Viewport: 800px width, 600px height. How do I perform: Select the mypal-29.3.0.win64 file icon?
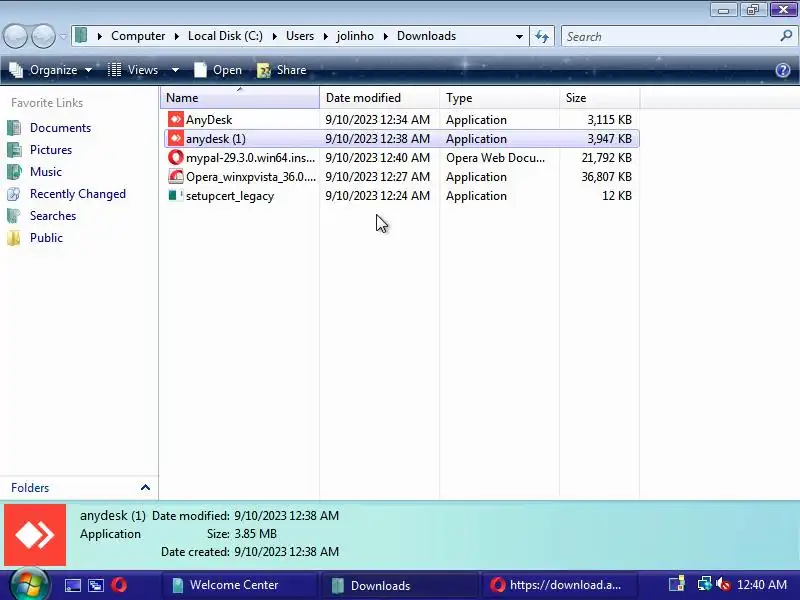point(176,157)
